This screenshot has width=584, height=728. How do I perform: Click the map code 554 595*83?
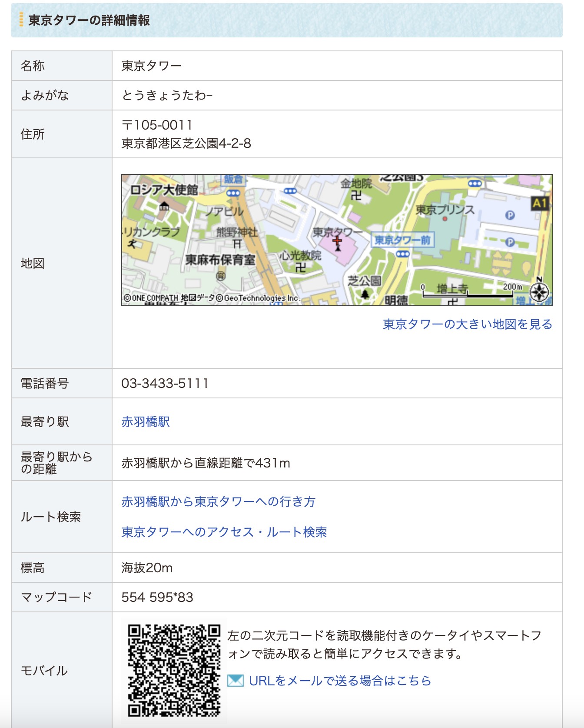tap(157, 598)
